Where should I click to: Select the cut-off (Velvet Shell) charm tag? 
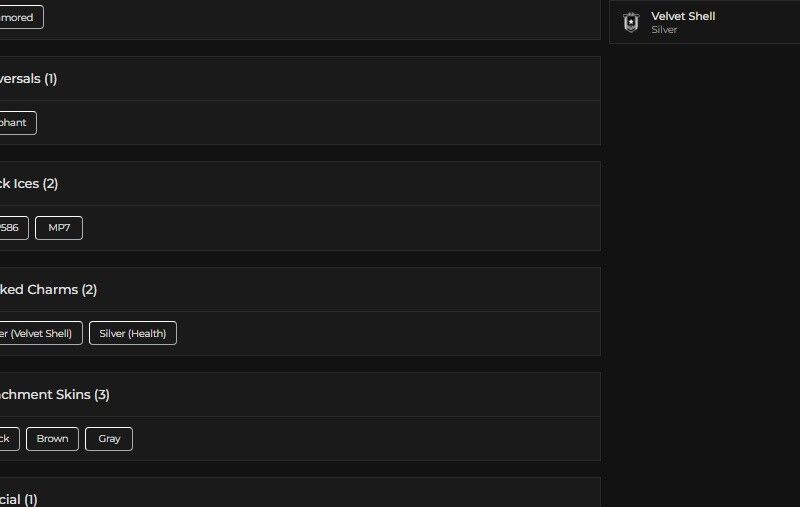pos(38,333)
